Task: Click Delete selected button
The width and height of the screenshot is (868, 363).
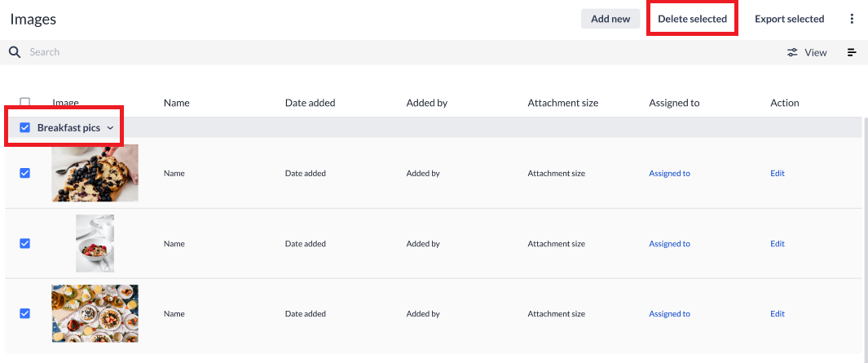Action: [x=692, y=19]
